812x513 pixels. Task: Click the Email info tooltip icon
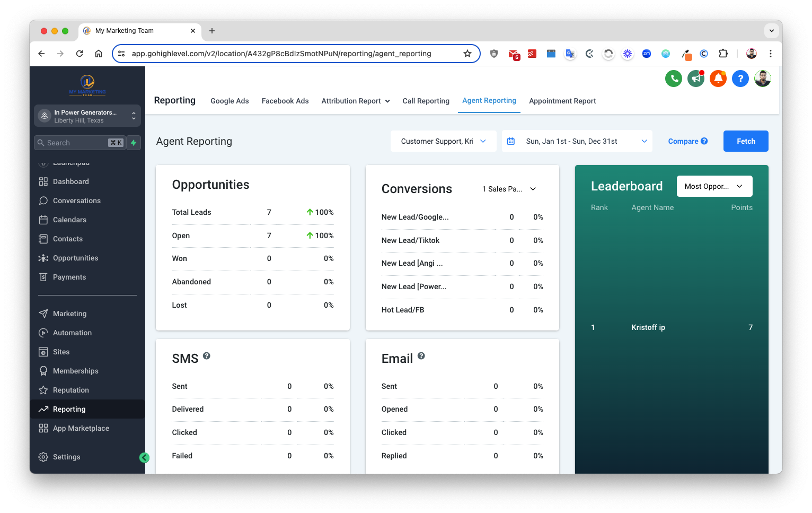click(421, 356)
